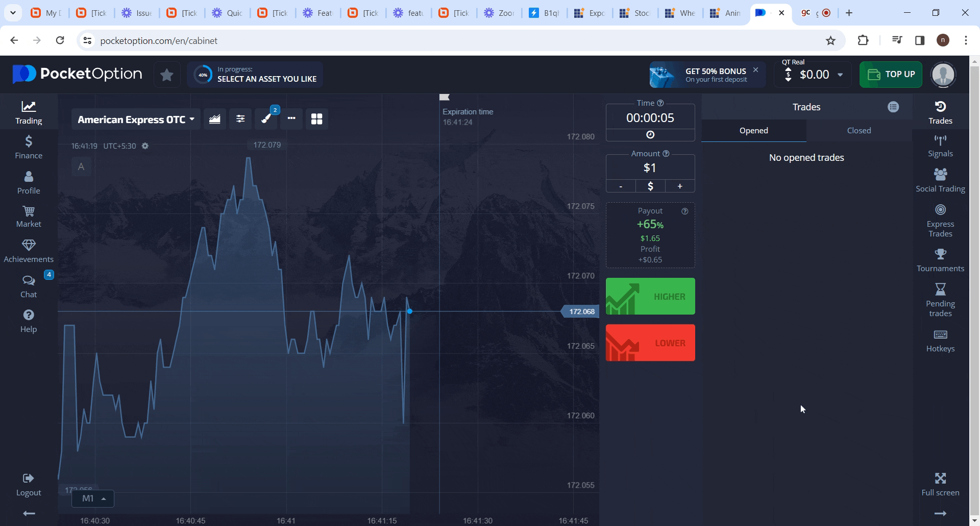Toggle amount currency mode with dollar button

click(650, 186)
